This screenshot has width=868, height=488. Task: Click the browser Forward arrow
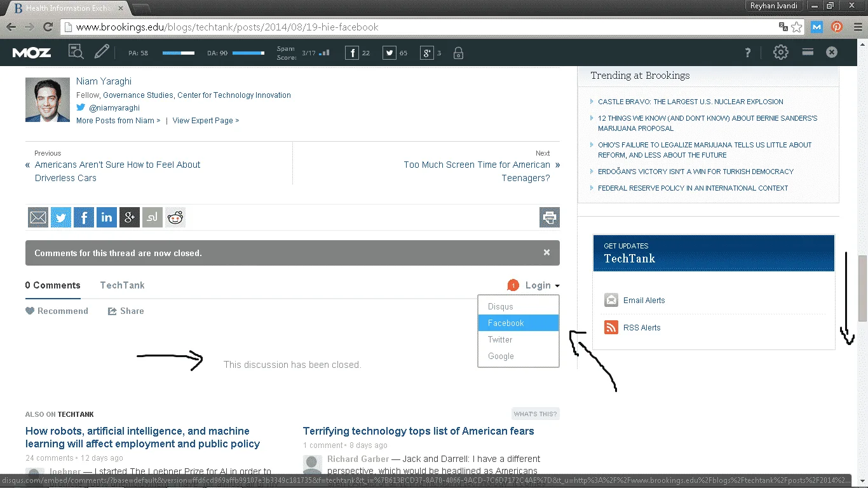point(29,27)
